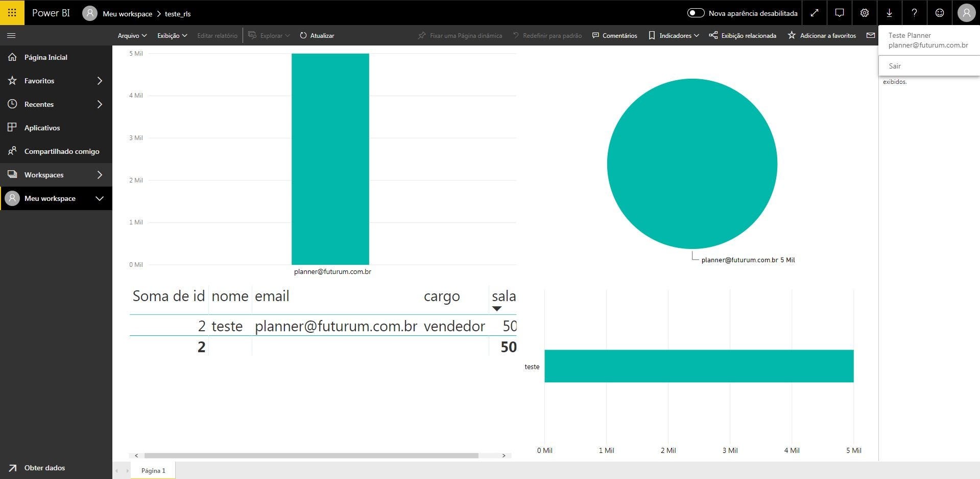Click previous page arrow beside Página 1
This screenshot has width=980, height=479.
point(117,471)
